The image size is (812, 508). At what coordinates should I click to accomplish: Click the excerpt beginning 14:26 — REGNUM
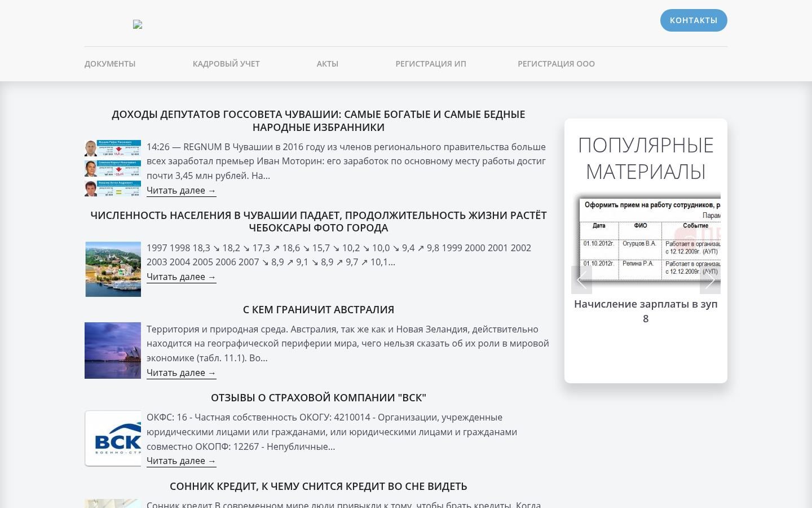pyautogui.click(x=346, y=161)
